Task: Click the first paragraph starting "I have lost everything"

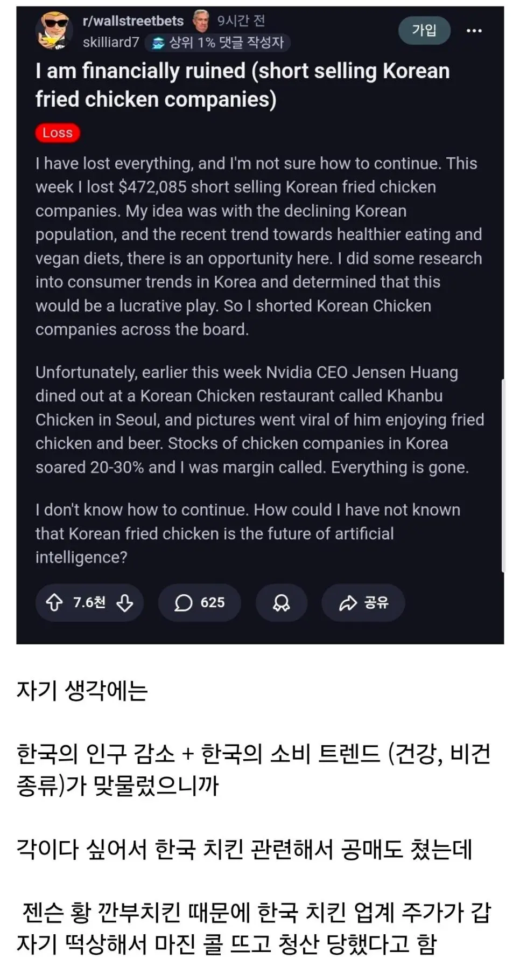Action: (258, 246)
